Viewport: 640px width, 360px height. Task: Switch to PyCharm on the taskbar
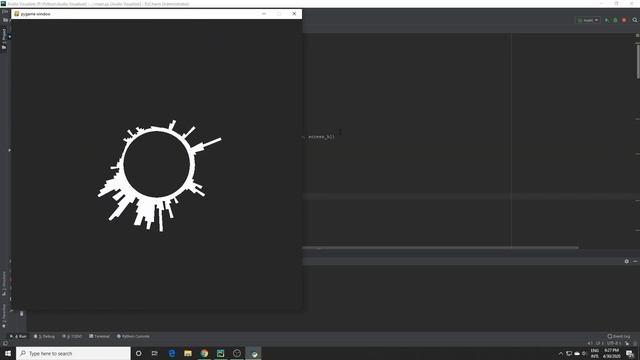(220, 353)
